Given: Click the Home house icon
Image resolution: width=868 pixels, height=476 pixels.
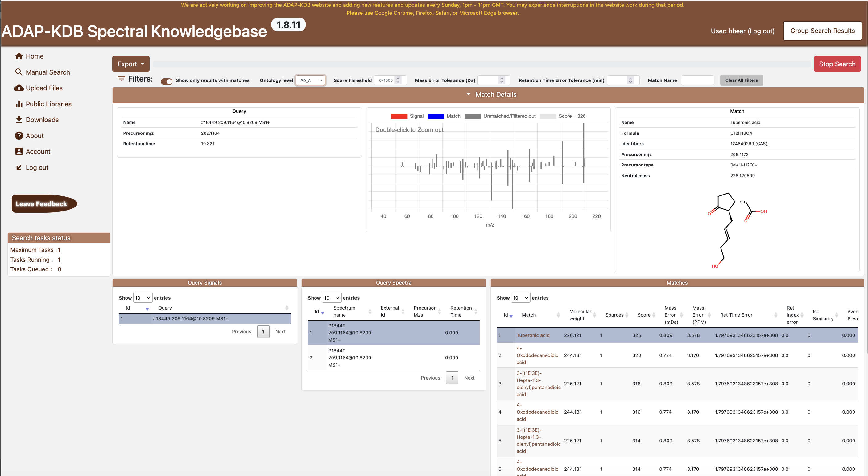Looking at the screenshot, I should [x=19, y=56].
